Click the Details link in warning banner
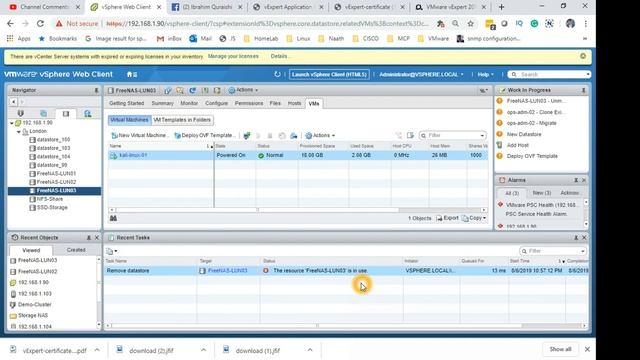The height and width of the screenshot is (360, 640). coord(280,56)
